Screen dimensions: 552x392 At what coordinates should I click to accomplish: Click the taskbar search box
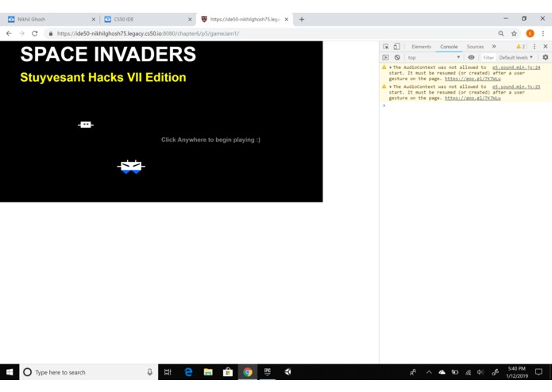pyautogui.click(x=89, y=372)
